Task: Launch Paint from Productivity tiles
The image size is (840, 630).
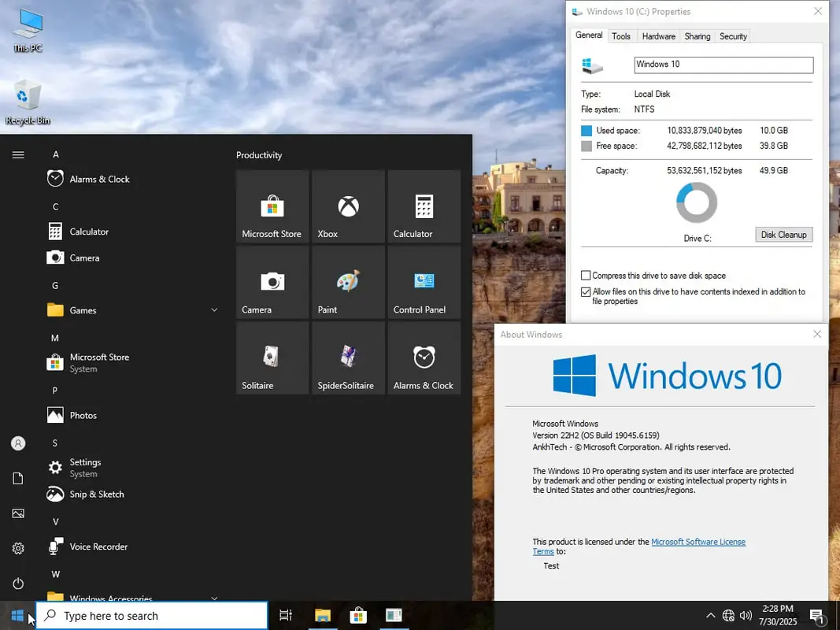Action: [x=348, y=282]
